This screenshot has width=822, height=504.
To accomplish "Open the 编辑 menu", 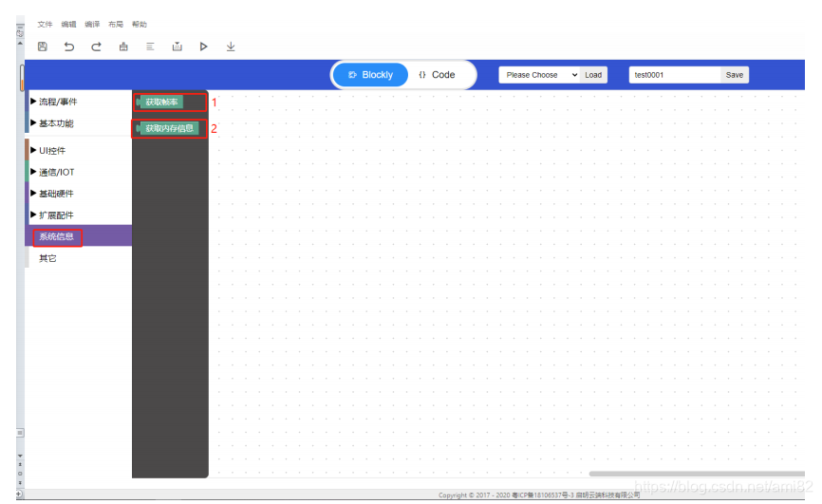I will coord(68,24).
